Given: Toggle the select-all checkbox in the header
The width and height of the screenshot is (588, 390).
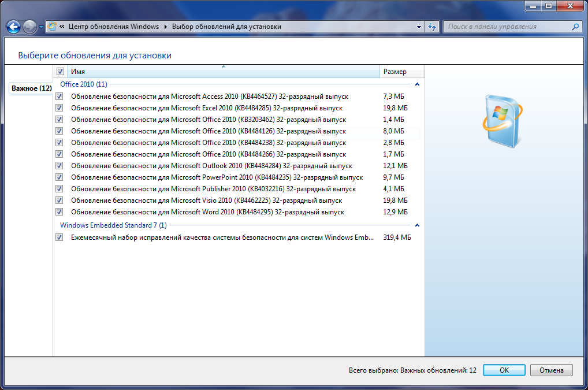Looking at the screenshot, I should [x=60, y=71].
